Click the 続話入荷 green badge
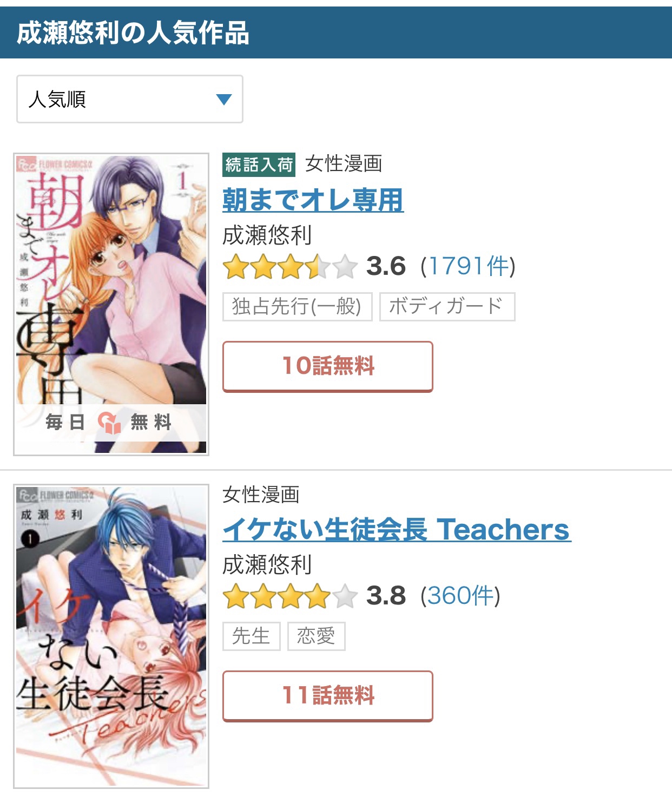 tap(259, 165)
